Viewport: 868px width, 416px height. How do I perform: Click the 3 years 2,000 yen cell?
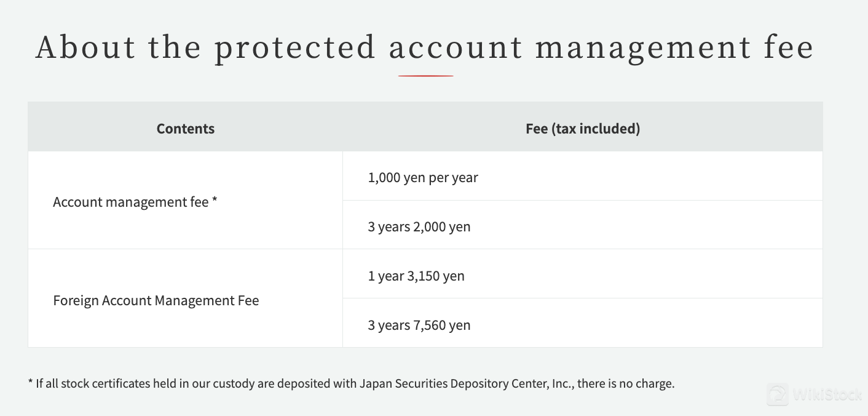click(x=583, y=225)
